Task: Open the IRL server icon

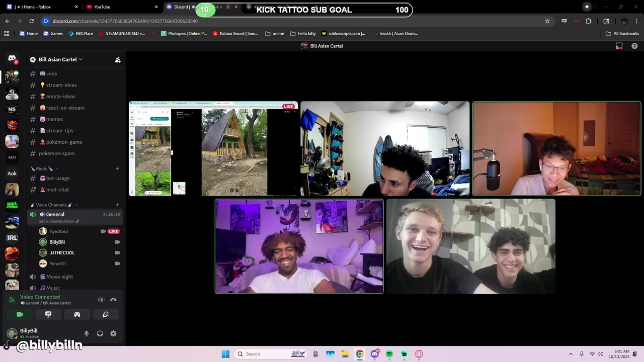Action: tap(12, 238)
